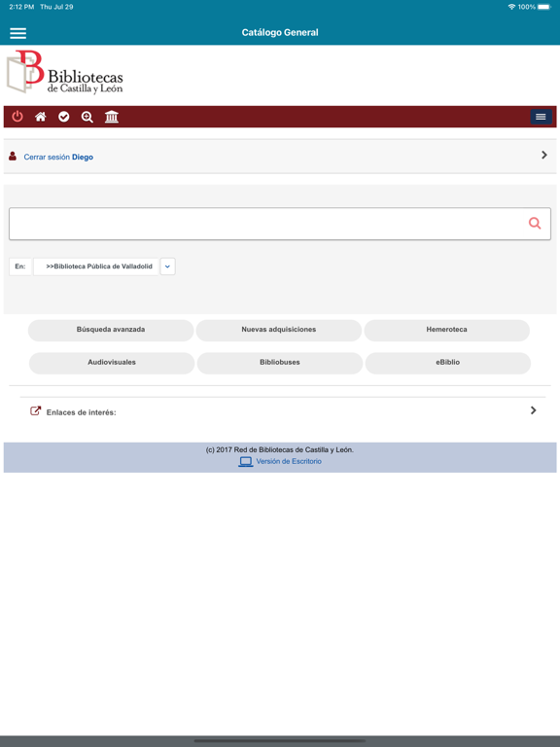This screenshot has width=560, height=747.
Task: Open the Bibliobuses section
Action: tap(280, 363)
